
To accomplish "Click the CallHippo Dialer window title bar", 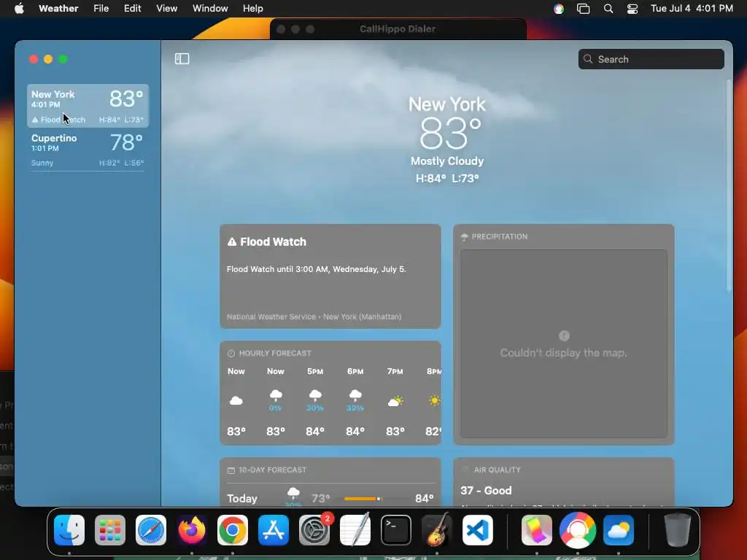I will 398,29.
